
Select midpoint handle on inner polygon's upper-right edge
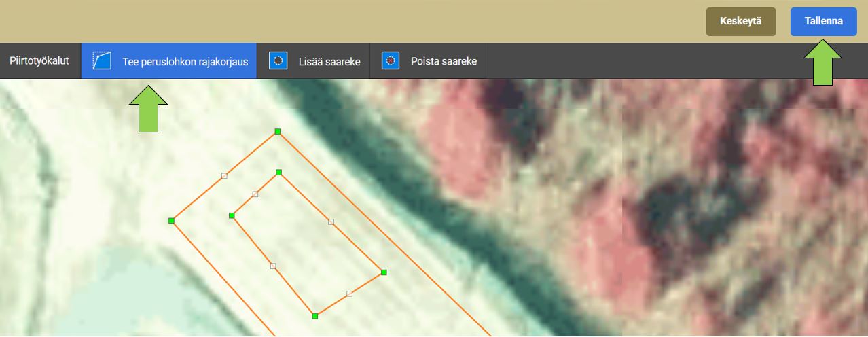click(x=331, y=221)
